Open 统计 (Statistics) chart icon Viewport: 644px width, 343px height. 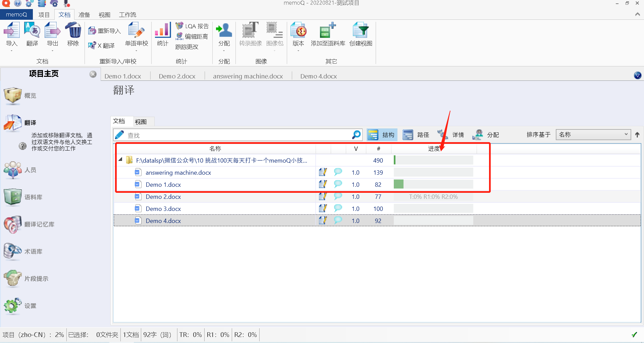pos(163,31)
